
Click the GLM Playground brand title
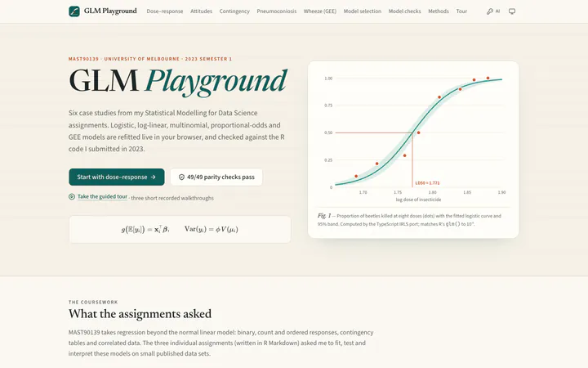tap(110, 11)
